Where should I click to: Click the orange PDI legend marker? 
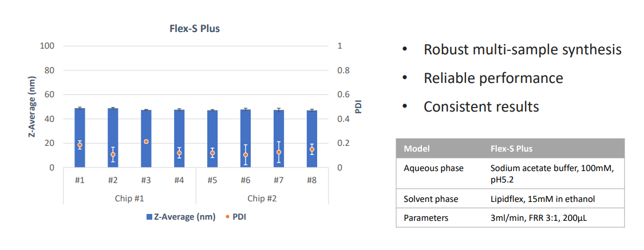click(x=228, y=217)
